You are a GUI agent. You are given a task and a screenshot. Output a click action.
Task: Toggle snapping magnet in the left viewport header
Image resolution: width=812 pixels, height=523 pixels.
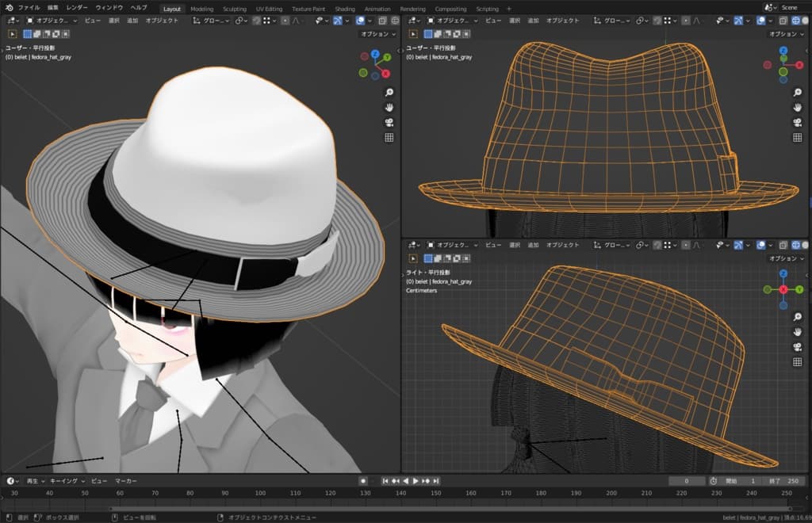[x=257, y=21]
